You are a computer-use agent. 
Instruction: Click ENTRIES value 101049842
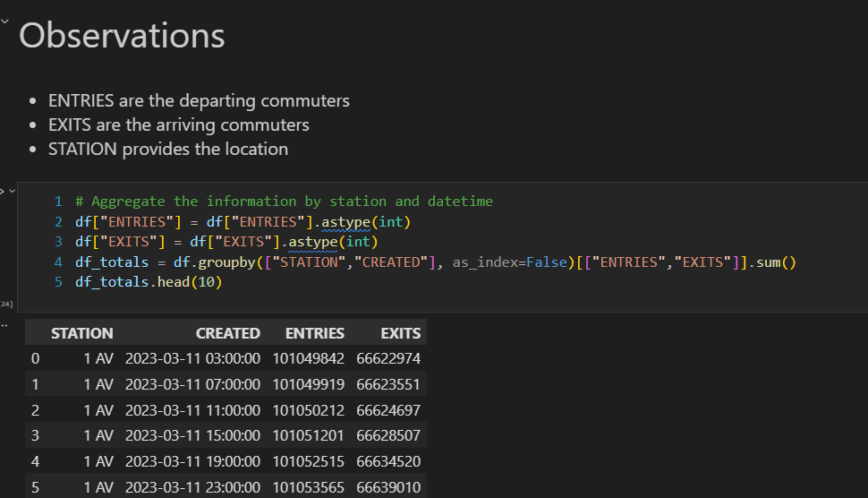click(309, 359)
